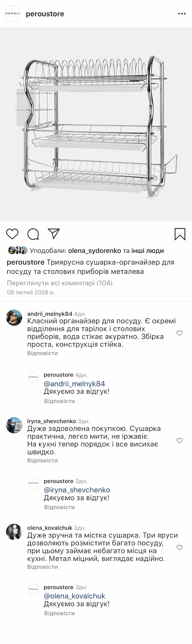Like the post with the heart icon
Image resolution: width=192 pixels, height=644 pixels.
[12, 234]
